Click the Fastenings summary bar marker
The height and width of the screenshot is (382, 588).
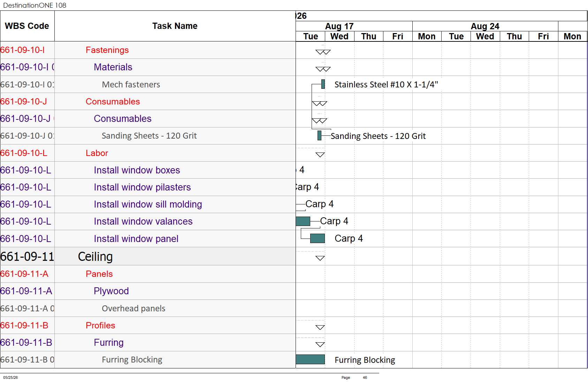[x=323, y=52]
